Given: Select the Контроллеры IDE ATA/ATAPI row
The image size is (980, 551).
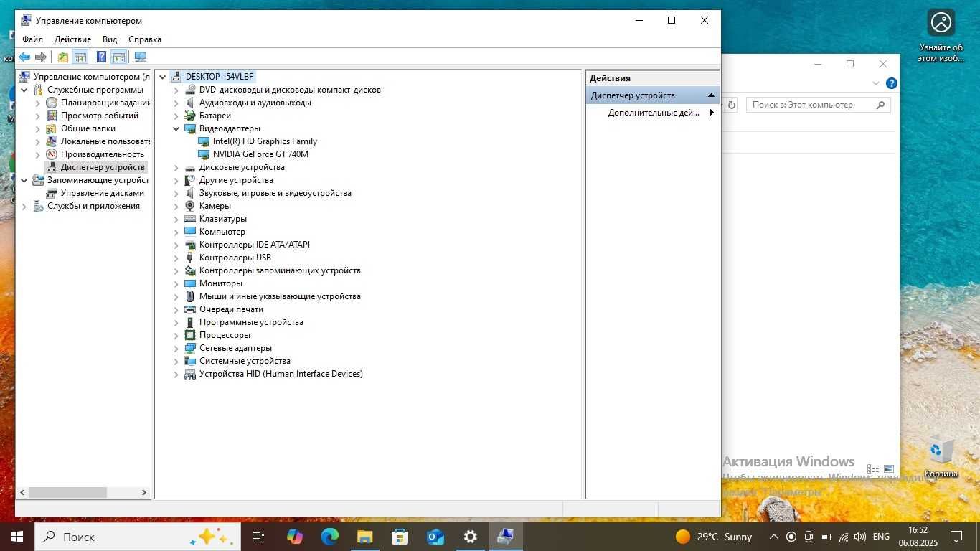Looking at the screenshot, I should tap(255, 245).
